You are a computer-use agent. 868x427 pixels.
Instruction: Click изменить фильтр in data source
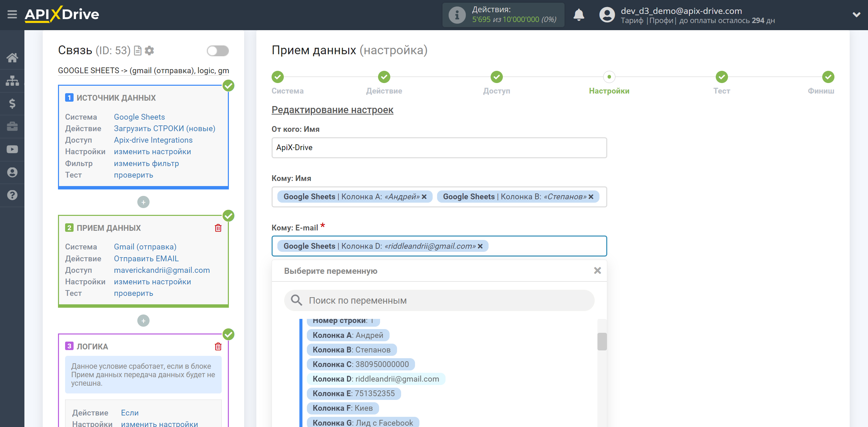tap(146, 163)
